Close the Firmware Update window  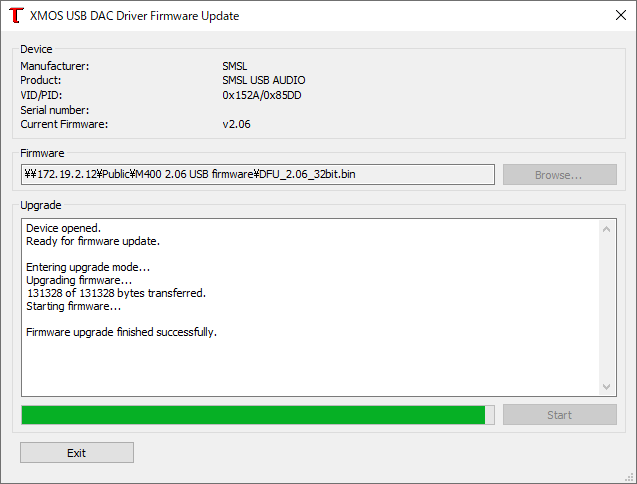tap(620, 15)
